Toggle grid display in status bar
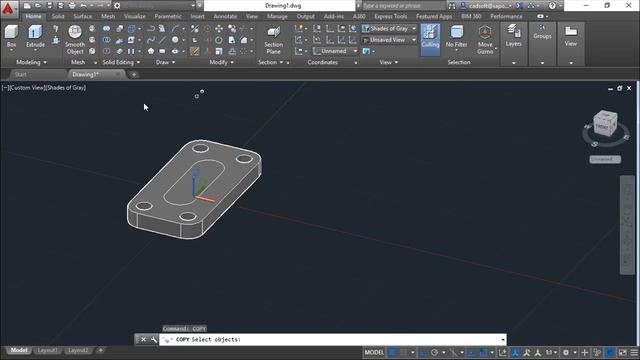The height and width of the screenshot is (360, 640). click(392, 352)
